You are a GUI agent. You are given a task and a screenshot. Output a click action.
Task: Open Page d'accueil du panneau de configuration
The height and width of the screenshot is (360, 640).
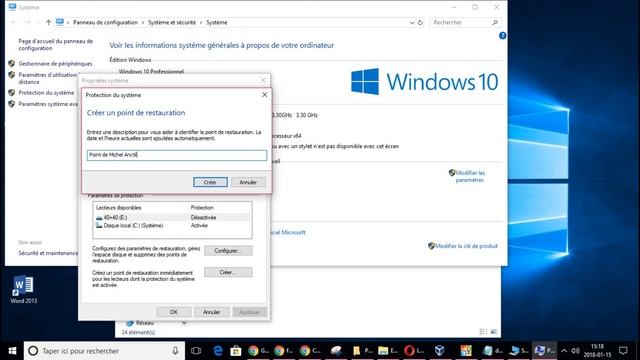pos(56,44)
